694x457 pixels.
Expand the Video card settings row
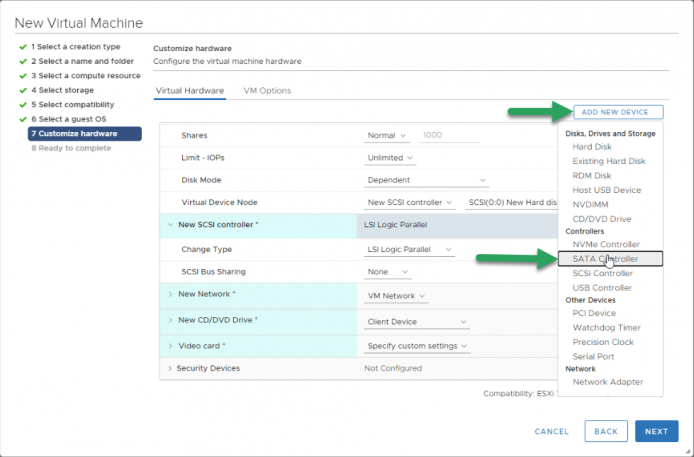point(170,346)
